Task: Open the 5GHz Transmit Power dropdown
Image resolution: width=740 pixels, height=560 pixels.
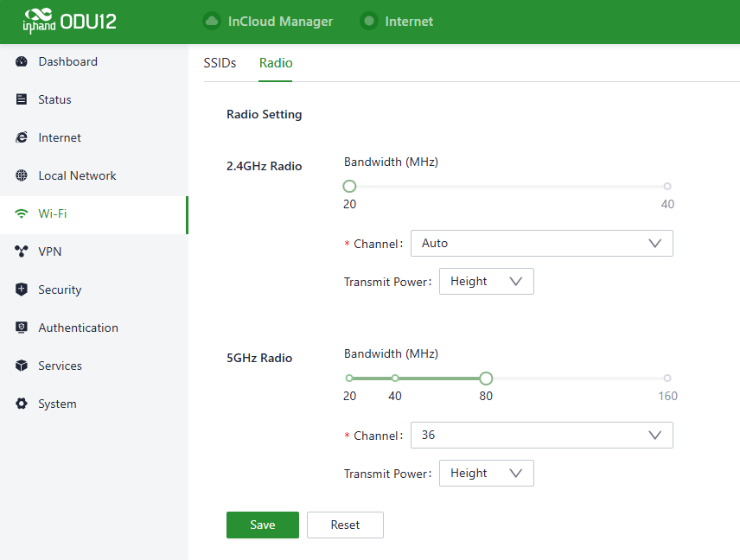Action: 486,474
